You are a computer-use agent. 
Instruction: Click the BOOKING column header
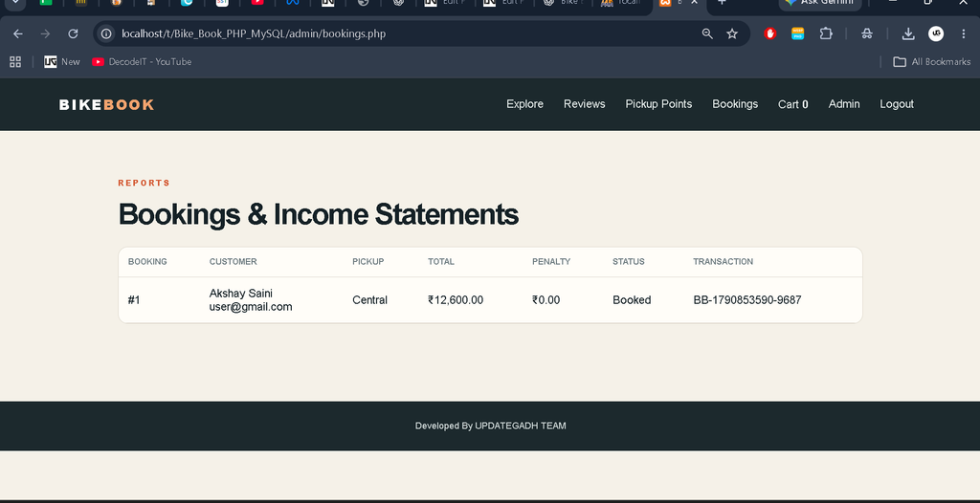147,262
